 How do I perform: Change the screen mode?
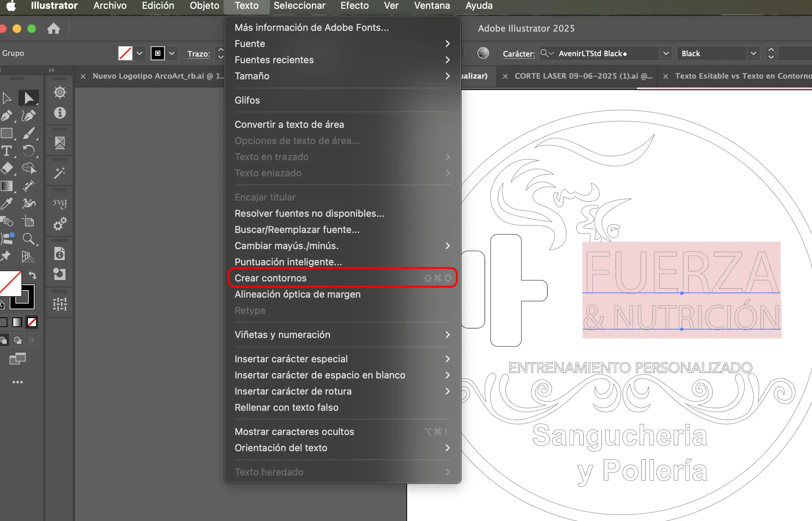click(x=17, y=359)
